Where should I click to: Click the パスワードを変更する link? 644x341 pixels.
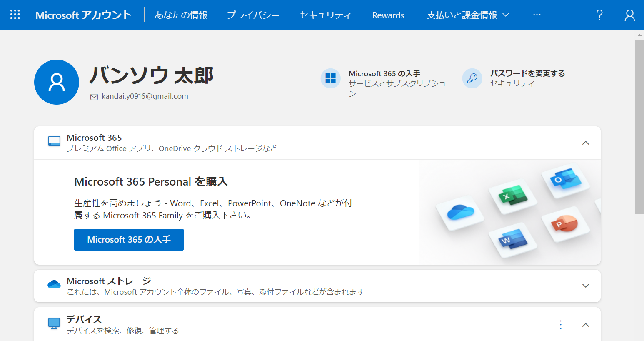click(527, 73)
